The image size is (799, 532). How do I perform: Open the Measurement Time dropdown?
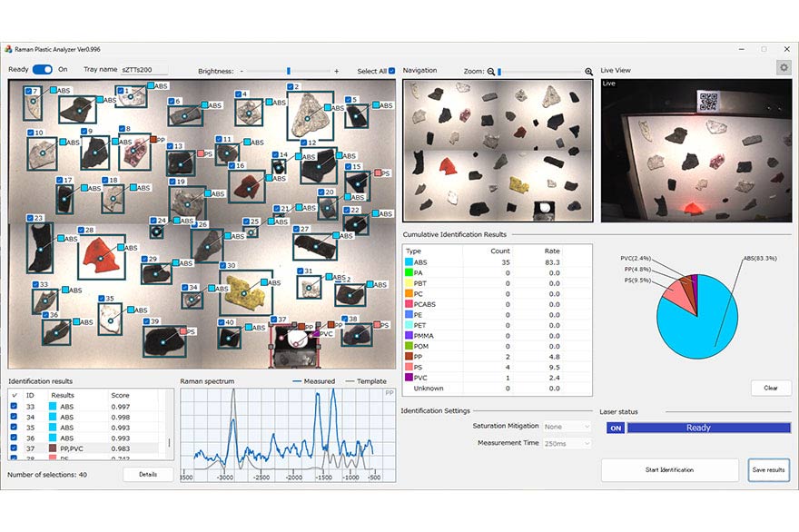[566, 443]
